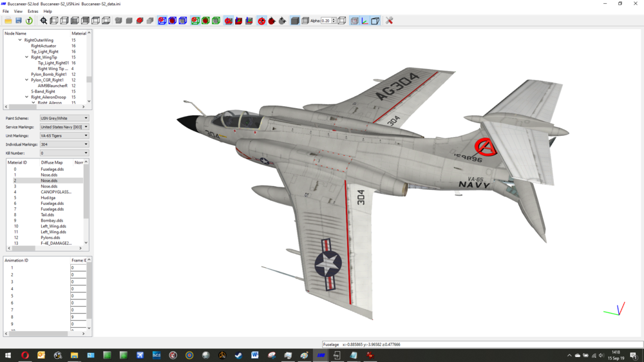The width and height of the screenshot is (644, 362).
Task: Open the File menu
Action: (x=6, y=12)
